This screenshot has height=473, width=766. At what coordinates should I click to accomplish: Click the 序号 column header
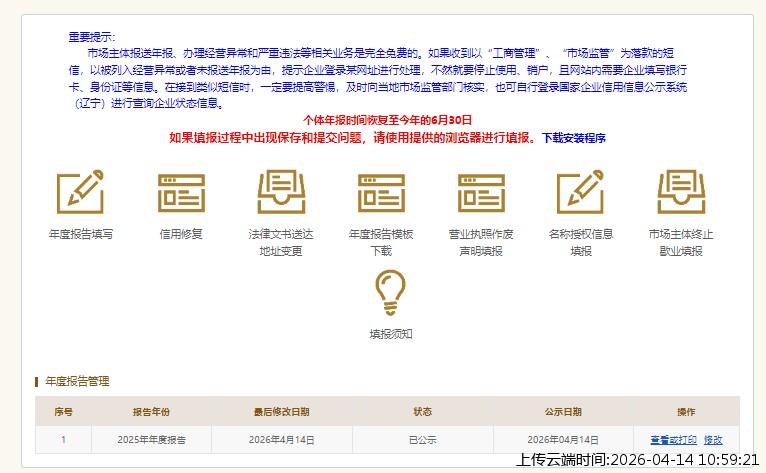64,411
